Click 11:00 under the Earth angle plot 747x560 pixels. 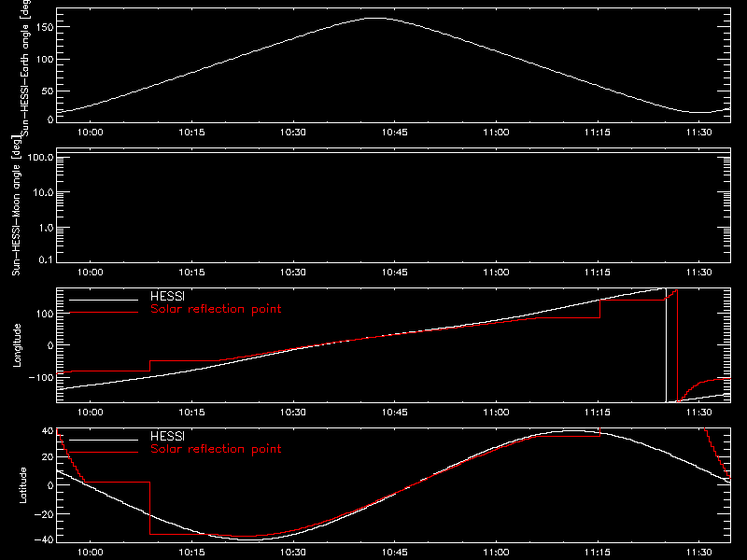pos(496,133)
